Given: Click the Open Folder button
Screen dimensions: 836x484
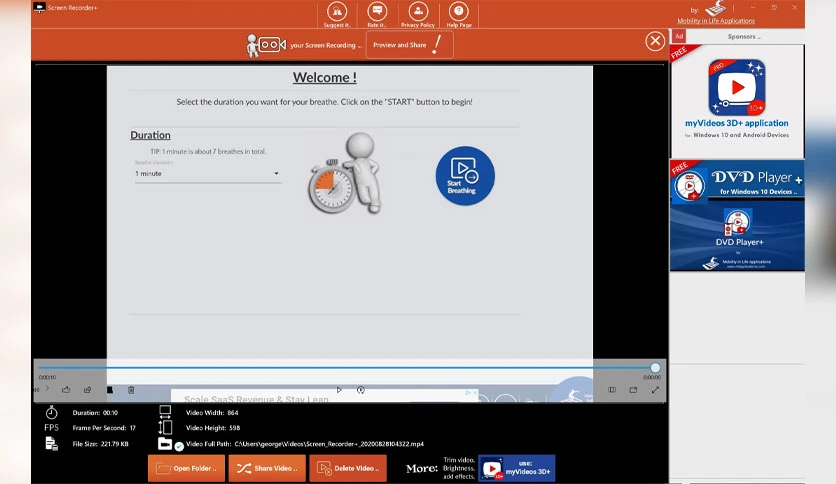Looking at the screenshot, I should click(x=186, y=469).
